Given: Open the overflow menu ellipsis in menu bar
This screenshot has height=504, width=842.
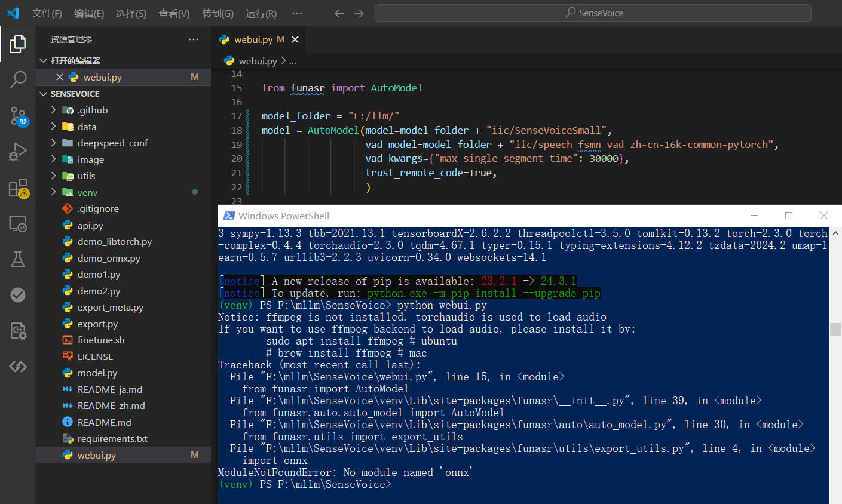Looking at the screenshot, I should pyautogui.click(x=297, y=13).
